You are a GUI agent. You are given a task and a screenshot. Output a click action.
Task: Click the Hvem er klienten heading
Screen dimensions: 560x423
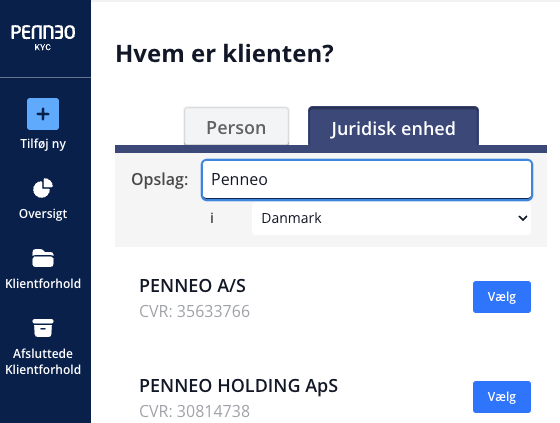[225, 54]
